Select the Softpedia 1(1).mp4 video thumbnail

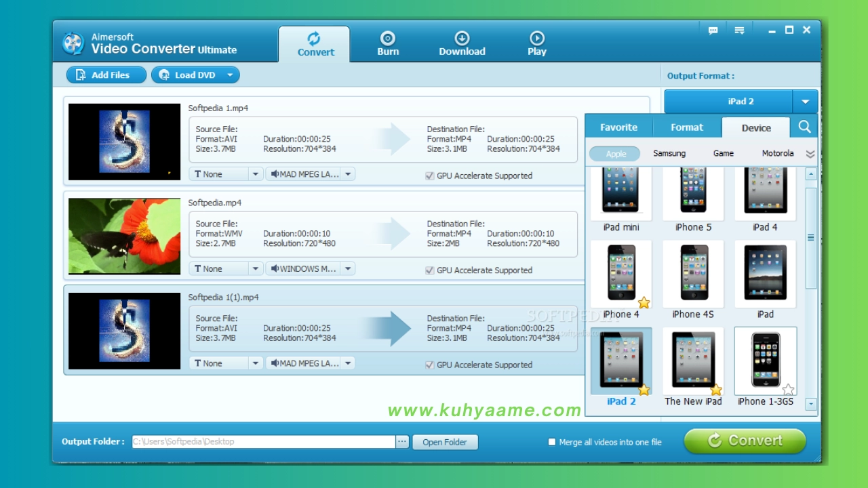tap(124, 331)
